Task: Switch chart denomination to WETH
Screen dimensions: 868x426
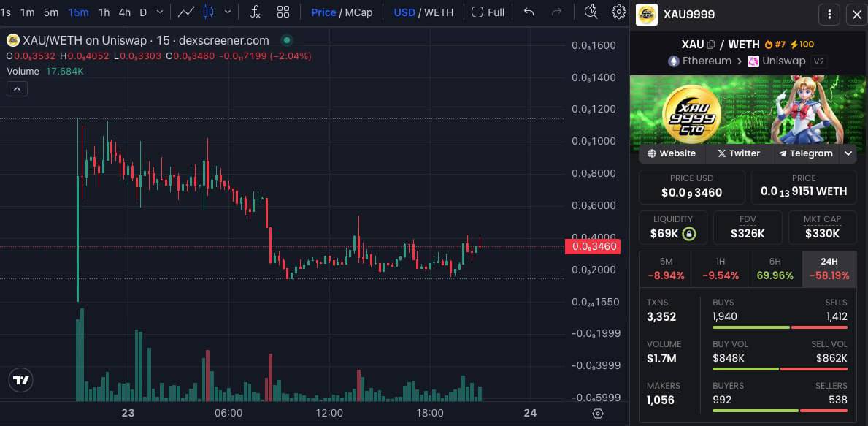Action: point(439,12)
